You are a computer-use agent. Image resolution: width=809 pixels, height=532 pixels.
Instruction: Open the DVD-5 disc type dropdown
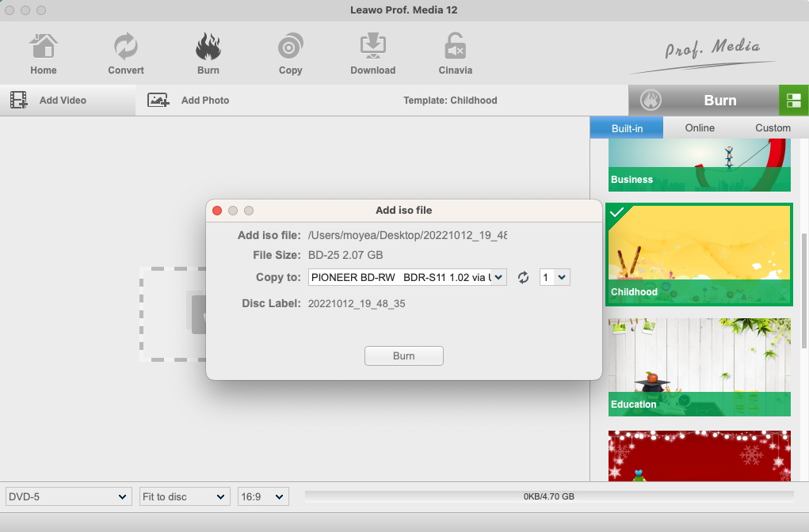[68, 496]
